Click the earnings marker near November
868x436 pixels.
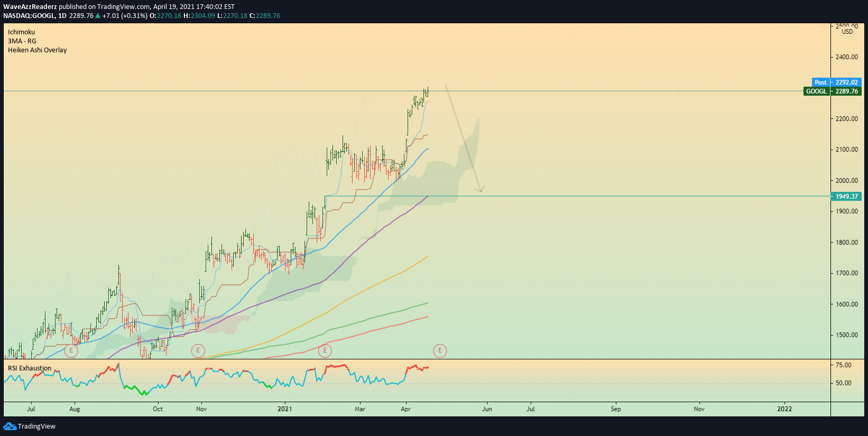[198, 350]
